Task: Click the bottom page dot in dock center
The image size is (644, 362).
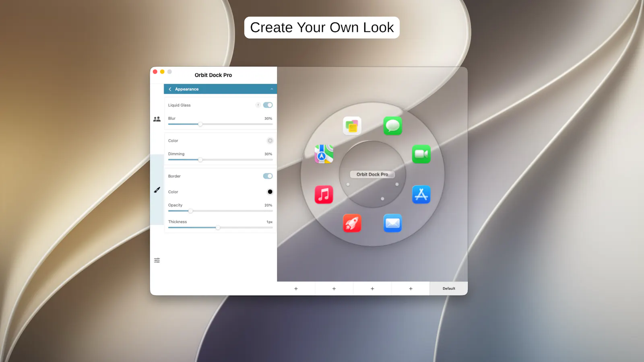Action: coord(382,199)
